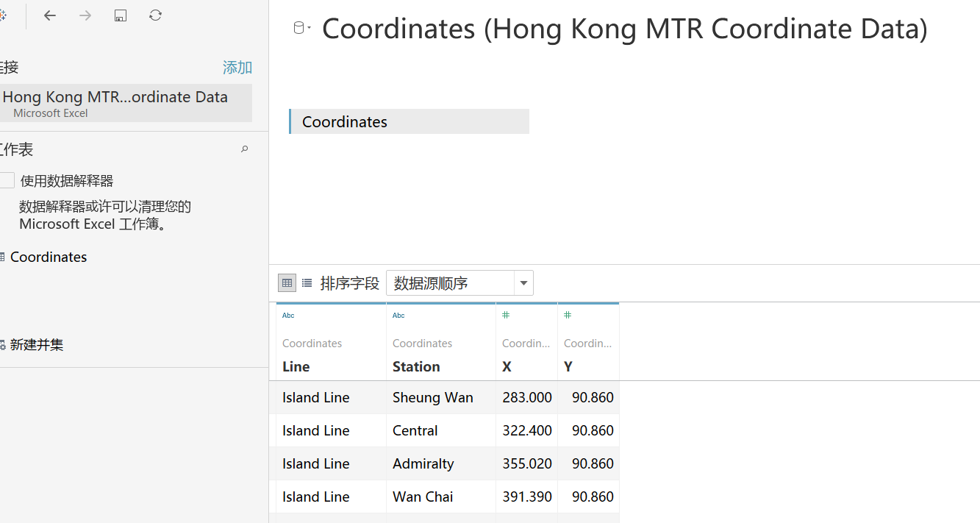This screenshot has width=980, height=523.
Task: Open the data source cylinder icon menu
Action: pos(301,29)
